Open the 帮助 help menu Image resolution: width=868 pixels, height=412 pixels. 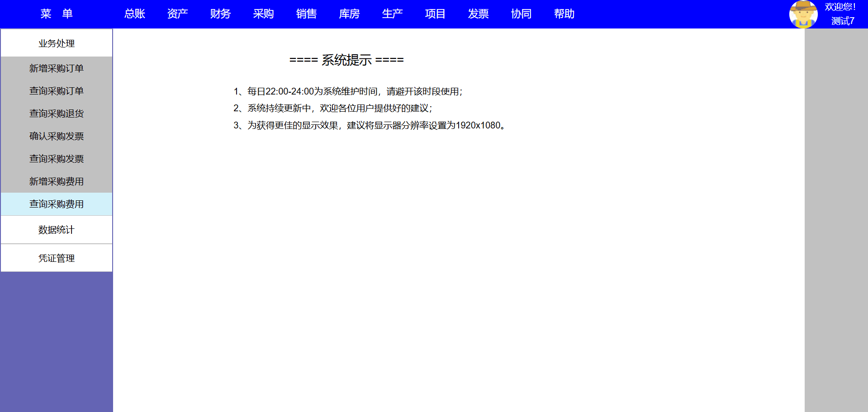coord(564,14)
